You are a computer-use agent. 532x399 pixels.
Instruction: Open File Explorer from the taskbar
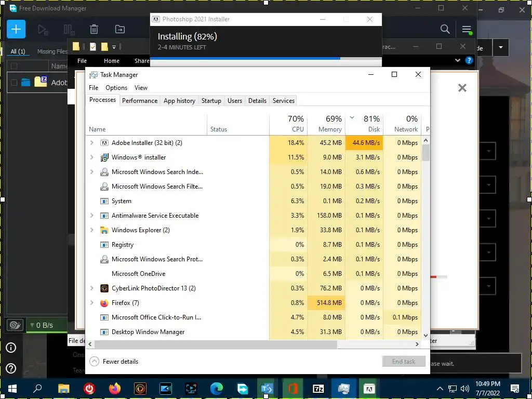point(63,389)
